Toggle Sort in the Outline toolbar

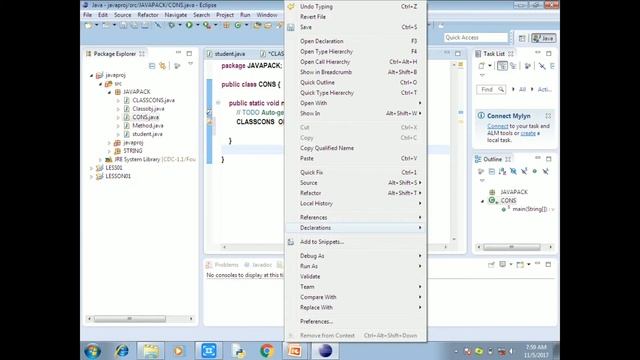502,171
